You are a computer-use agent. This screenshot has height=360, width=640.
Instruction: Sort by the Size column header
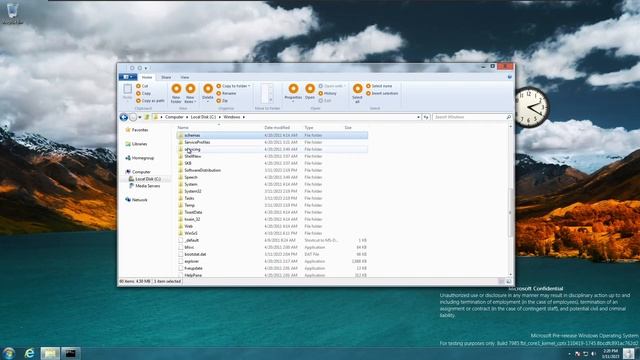click(x=348, y=128)
